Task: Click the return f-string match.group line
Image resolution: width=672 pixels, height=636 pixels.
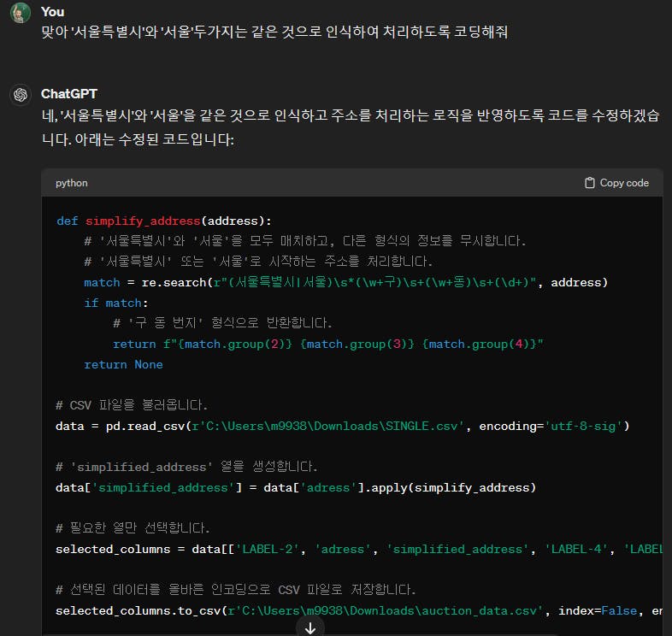Action: pos(327,344)
